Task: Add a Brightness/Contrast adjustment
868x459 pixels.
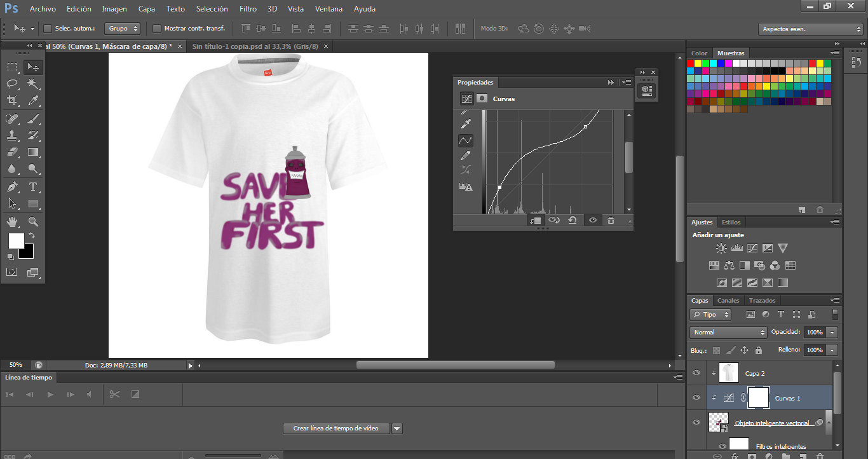Action: tap(721, 249)
